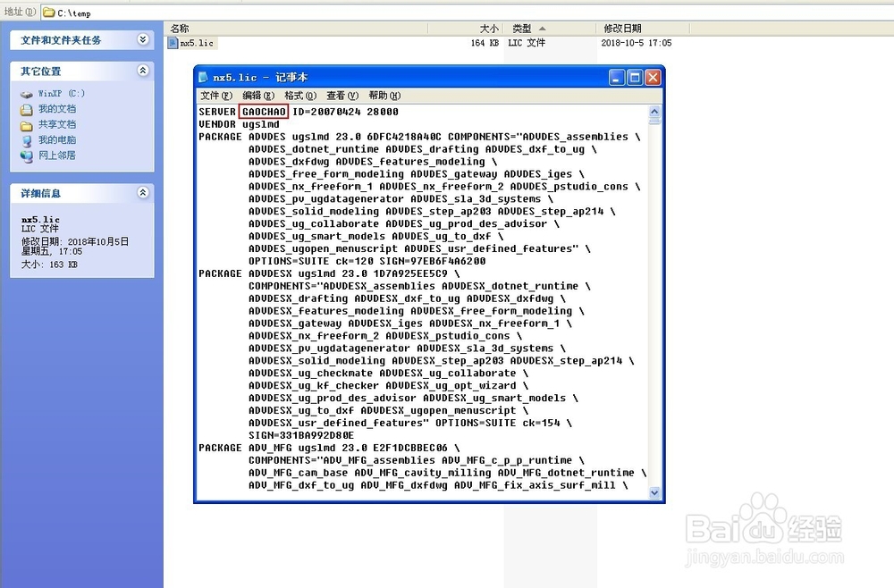
Task: Click the 类型 sort arrow indicator
Action: [543, 29]
